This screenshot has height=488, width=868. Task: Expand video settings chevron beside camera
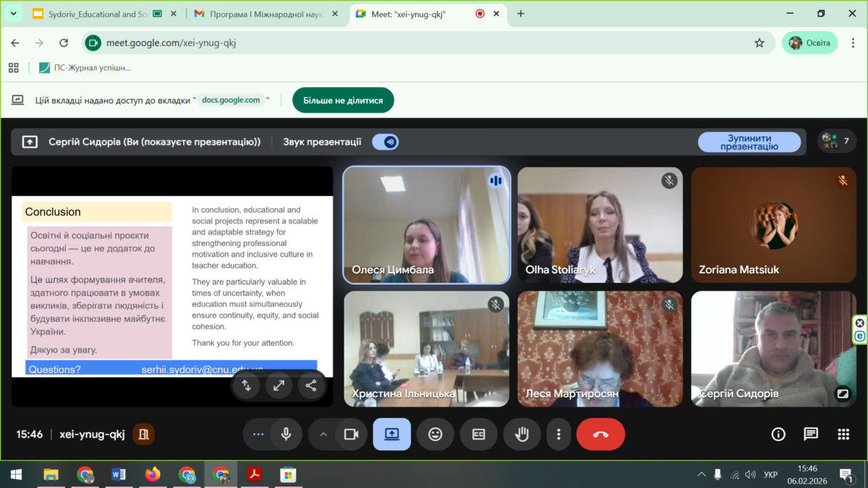[x=323, y=434]
